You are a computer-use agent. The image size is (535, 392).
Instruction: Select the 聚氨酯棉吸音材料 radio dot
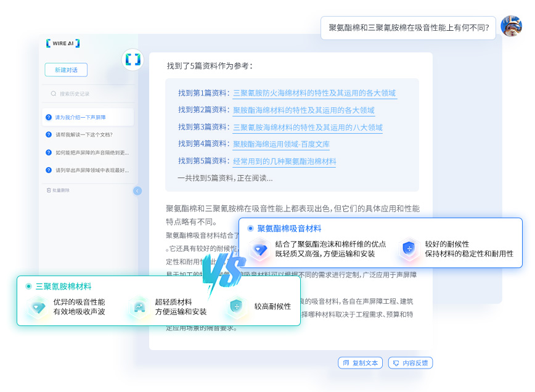250,229
